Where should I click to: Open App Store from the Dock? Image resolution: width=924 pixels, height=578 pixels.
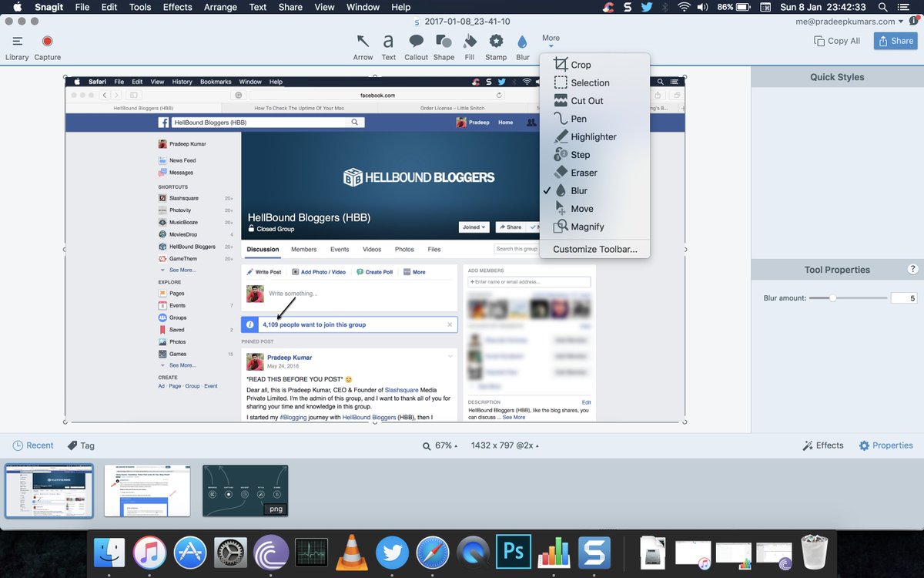(190, 553)
